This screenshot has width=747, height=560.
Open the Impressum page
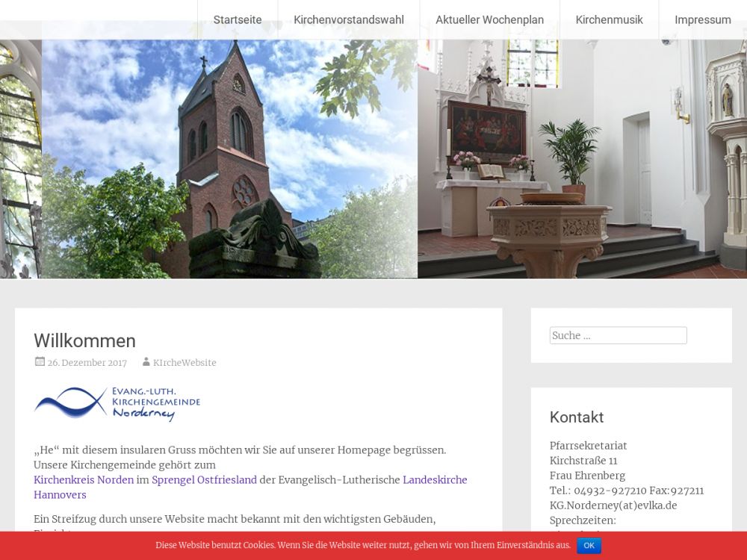(702, 20)
